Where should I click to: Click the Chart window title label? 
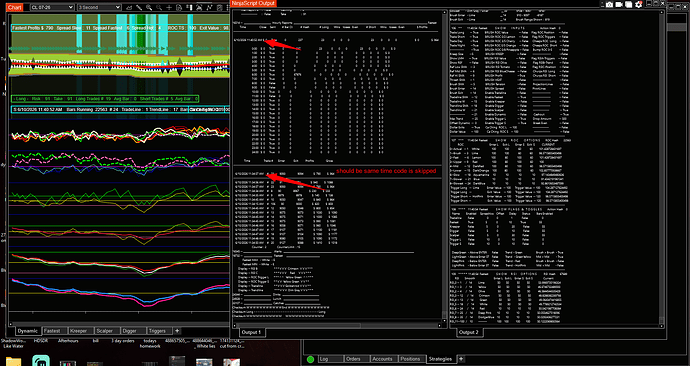[x=14, y=7]
